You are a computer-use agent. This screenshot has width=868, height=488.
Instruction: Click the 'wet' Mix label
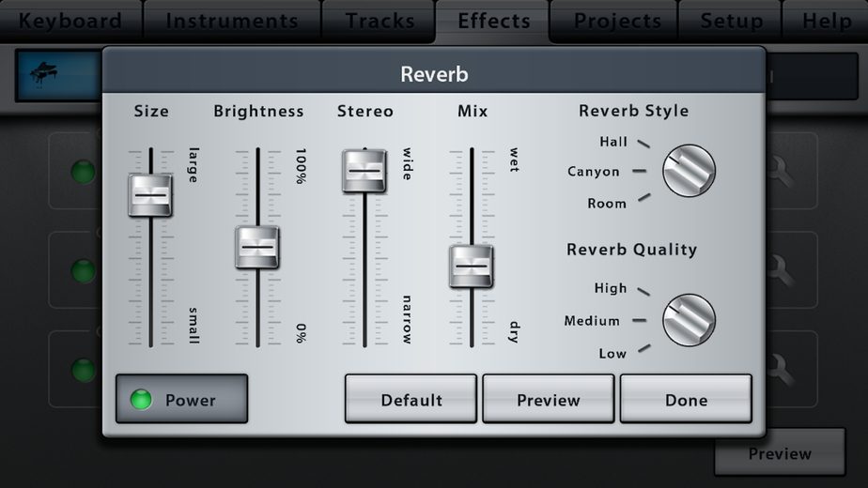(x=514, y=160)
